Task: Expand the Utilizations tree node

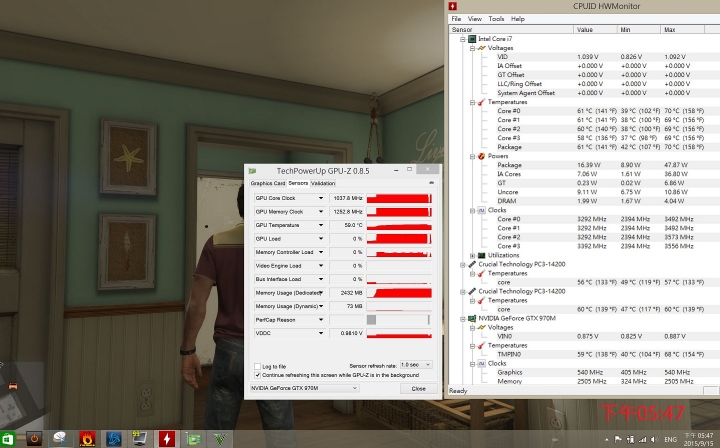Action: click(472, 255)
